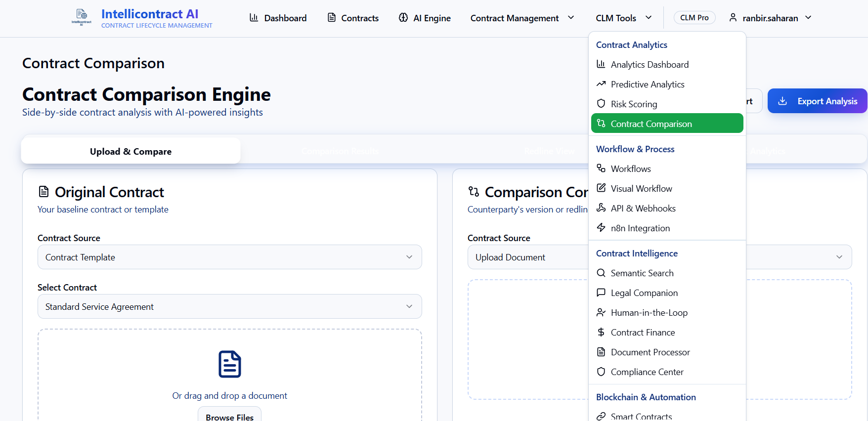
Task: Click the 'Blockchain & Automation' section header
Action: 646,397
